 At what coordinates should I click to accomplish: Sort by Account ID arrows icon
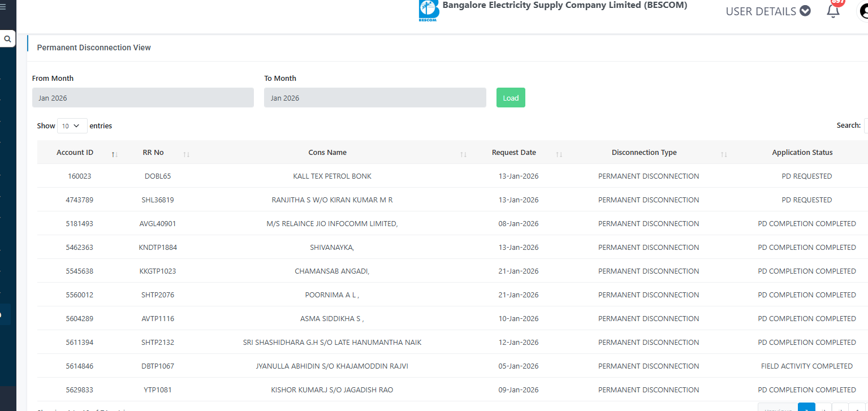114,153
